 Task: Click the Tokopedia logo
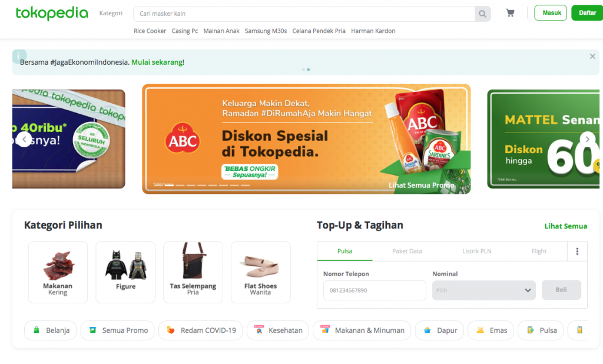coord(52,13)
